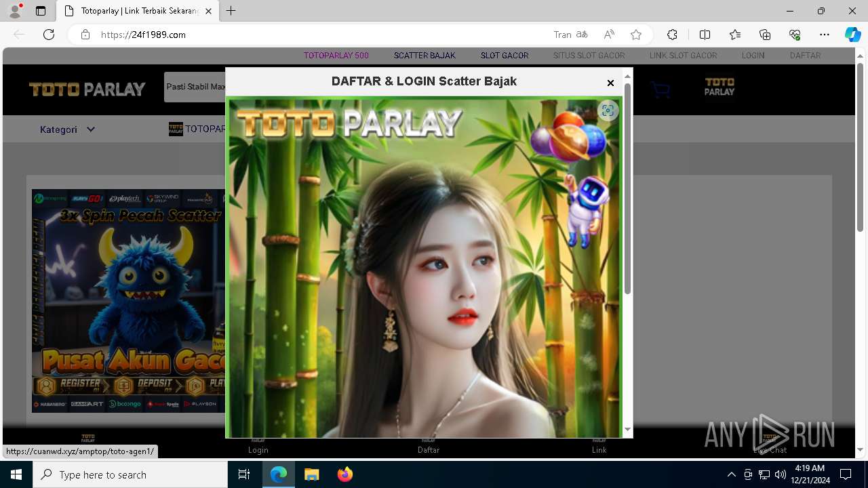Click the Pusat Akun Gacor banner image

(129, 301)
